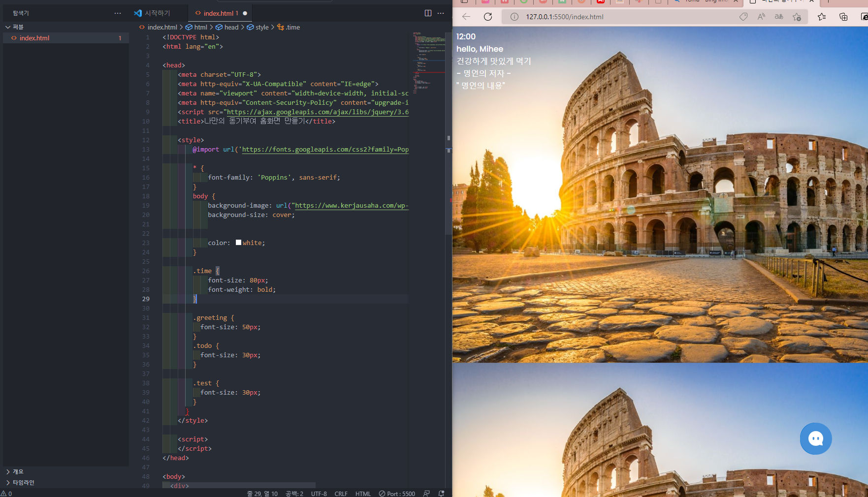Open explorer panel more actions menu
This screenshot has height=497, width=868.
click(x=118, y=13)
